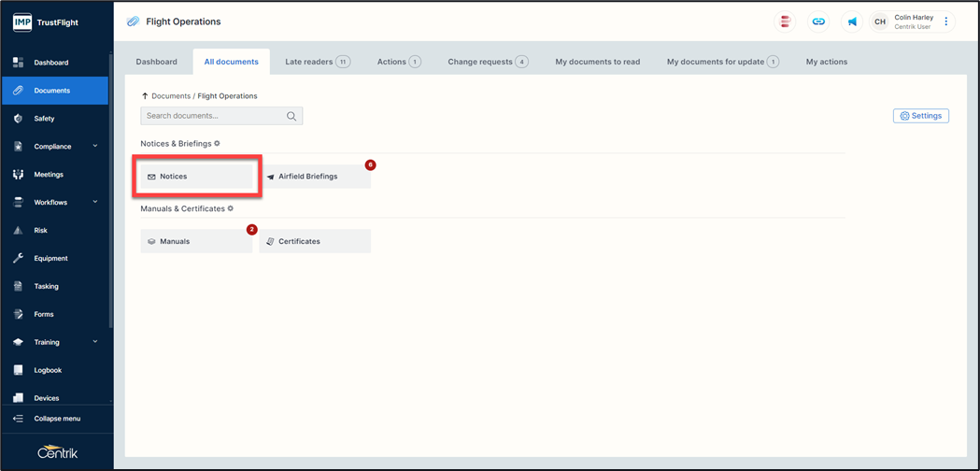Screen dimensions: 980x471
Task: Open My documents for update tab
Action: 723,62
